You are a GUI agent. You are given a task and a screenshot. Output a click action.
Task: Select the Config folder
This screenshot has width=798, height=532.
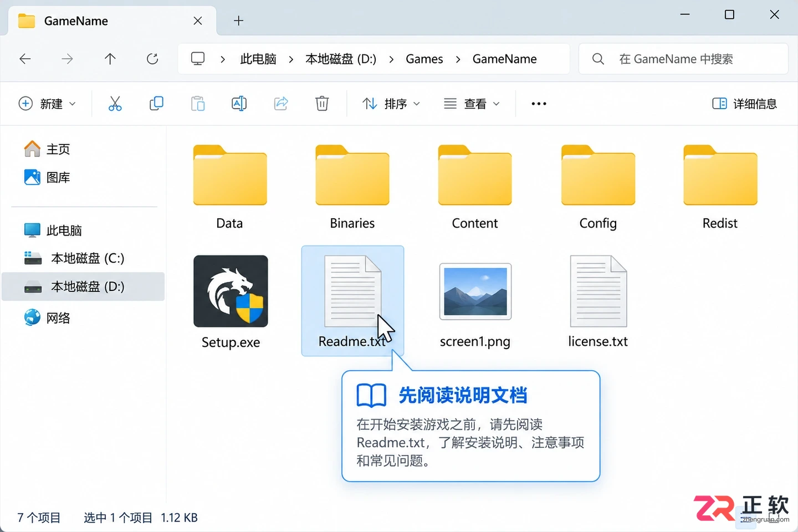[598, 187]
